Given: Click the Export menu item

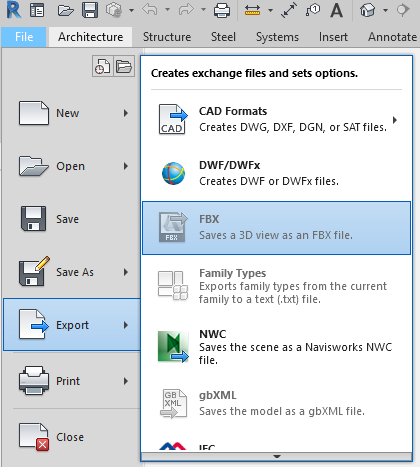Looking at the screenshot, I should coord(71,325).
